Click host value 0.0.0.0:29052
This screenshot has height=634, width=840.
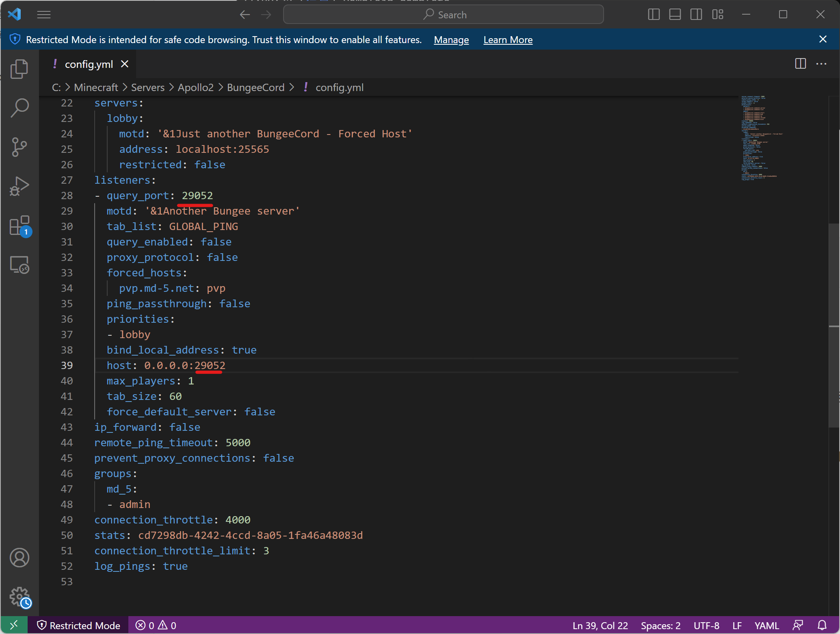(184, 365)
